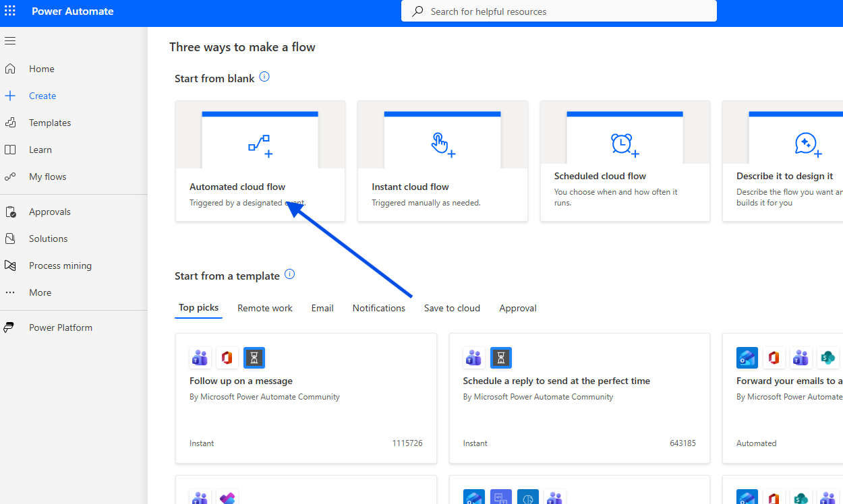Open Power Platform in the sidebar
Screen dimensions: 843x504
(60, 327)
